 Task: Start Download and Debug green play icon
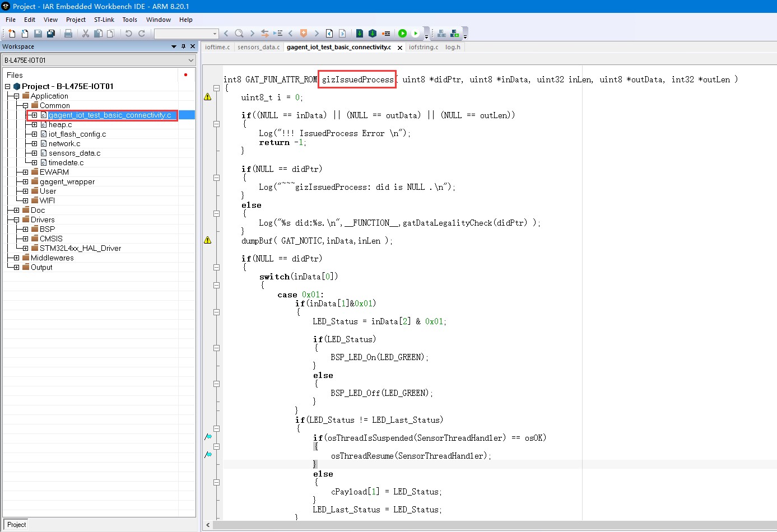click(x=402, y=34)
